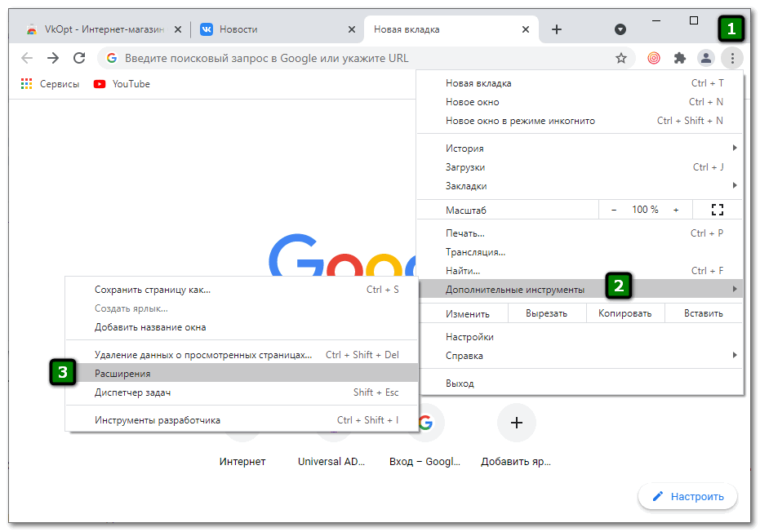Click the Вставить edit button
This screenshot has width=760, height=532.
click(x=704, y=313)
